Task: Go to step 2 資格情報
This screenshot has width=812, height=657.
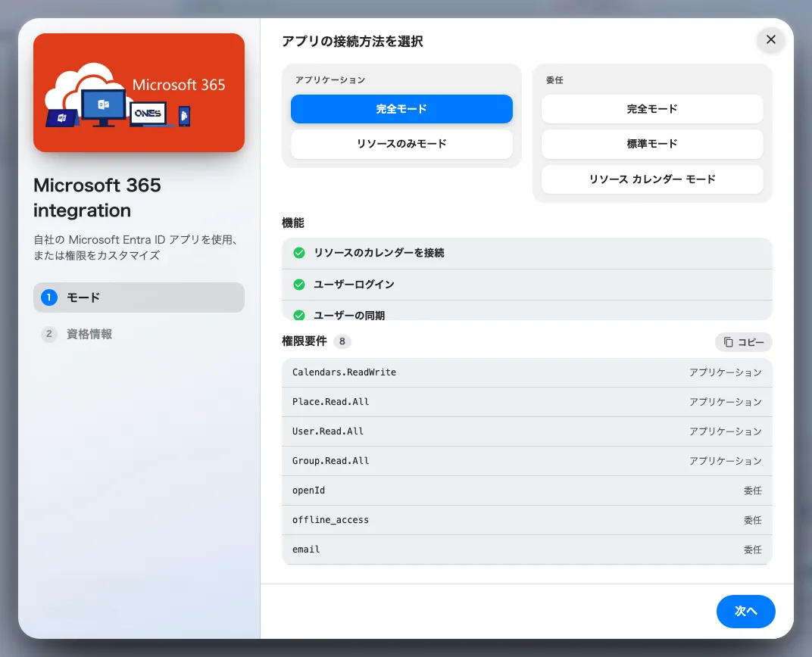Action: [x=139, y=334]
